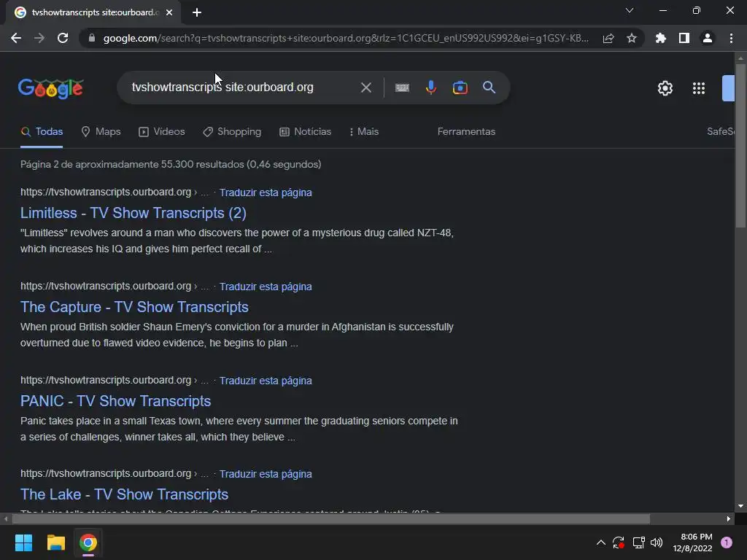747x560 pixels.
Task: Launch File Explorer from the taskbar
Action: tap(55, 542)
